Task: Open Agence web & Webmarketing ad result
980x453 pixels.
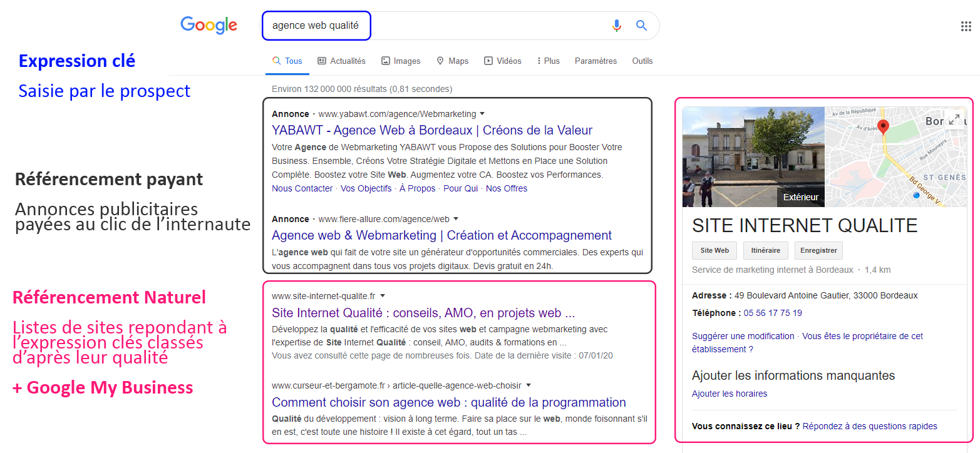Action: tap(442, 235)
